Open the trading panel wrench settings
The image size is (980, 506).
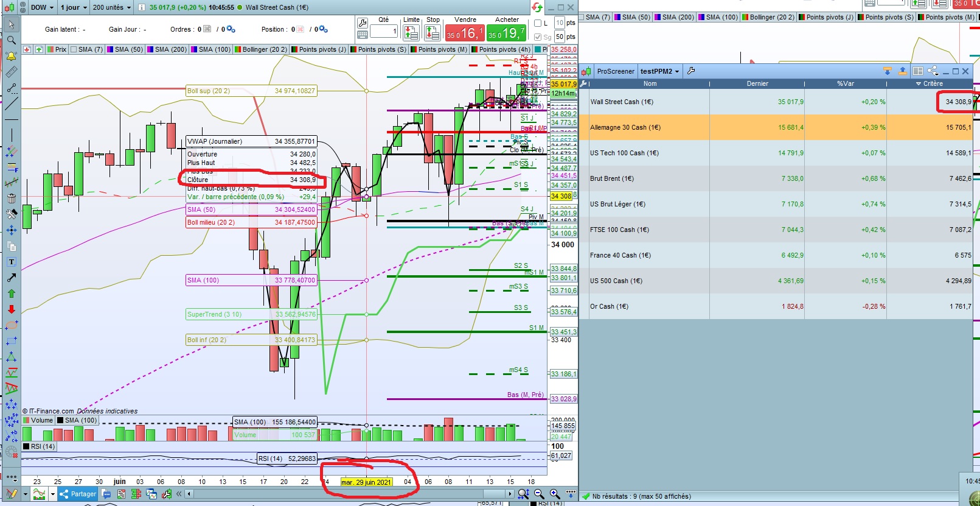(x=363, y=23)
